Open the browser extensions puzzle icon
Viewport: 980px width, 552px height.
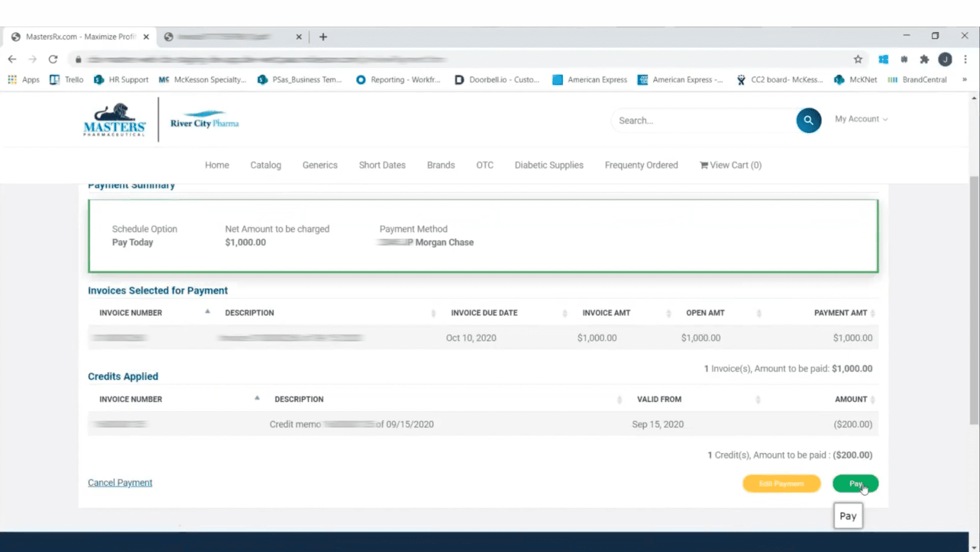coord(924,59)
